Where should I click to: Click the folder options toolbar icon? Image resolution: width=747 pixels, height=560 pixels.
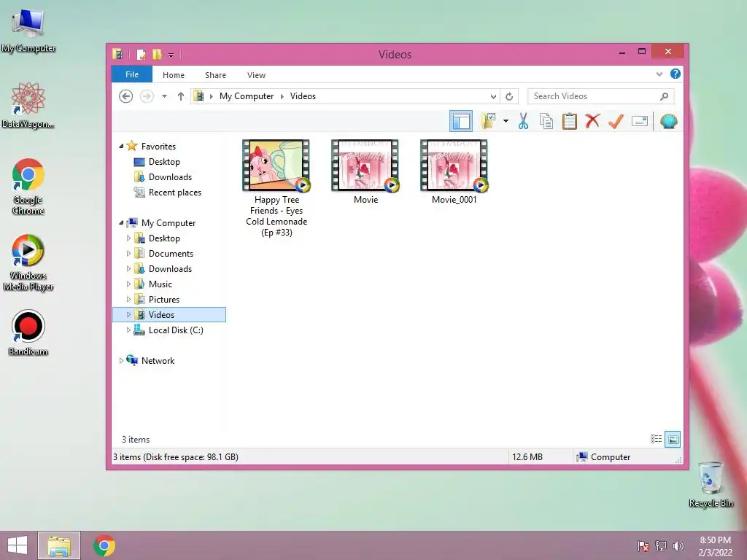click(488, 121)
